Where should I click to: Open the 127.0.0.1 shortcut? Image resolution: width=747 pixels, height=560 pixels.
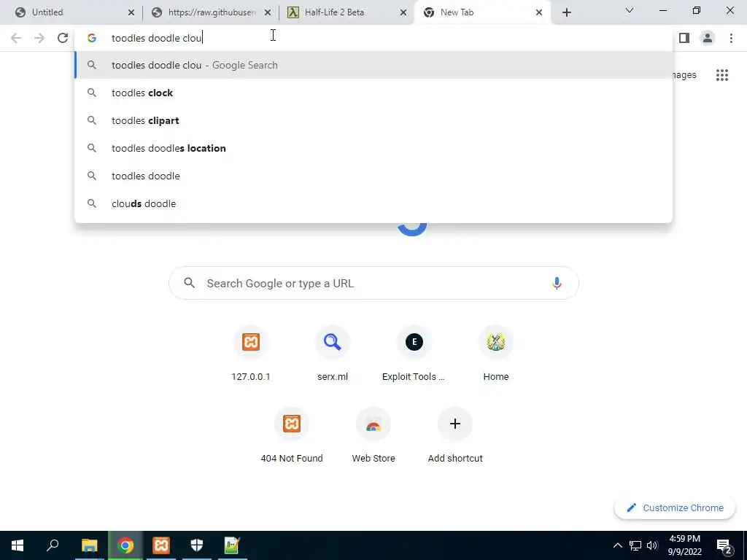point(251,354)
